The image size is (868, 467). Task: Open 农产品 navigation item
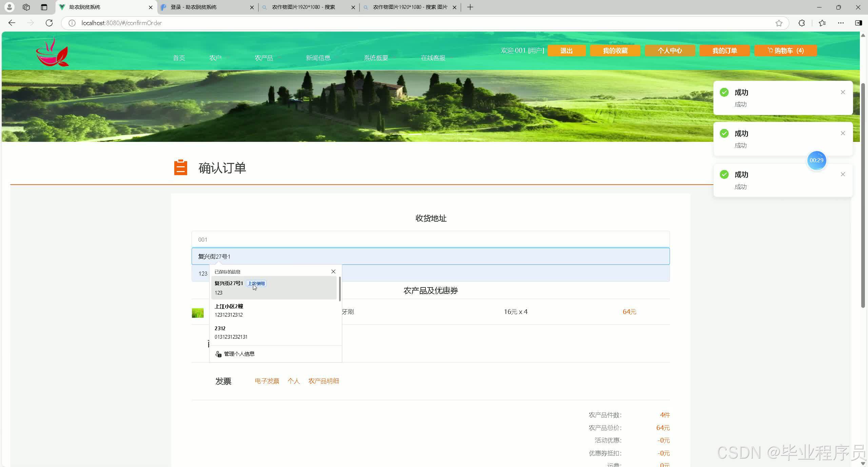coord(264,58)
